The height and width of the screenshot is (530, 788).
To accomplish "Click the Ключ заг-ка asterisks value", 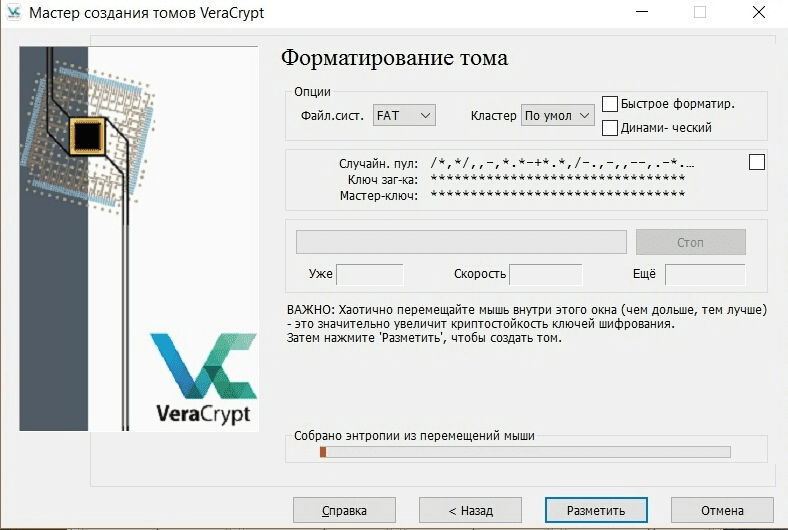I will coord(558,178).
